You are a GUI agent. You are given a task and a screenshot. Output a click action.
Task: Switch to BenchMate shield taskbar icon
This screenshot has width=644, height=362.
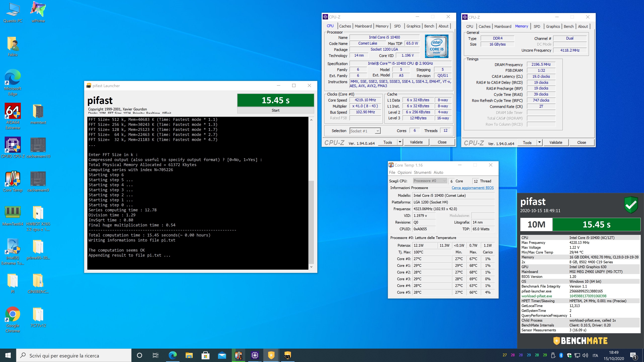[x=271, y=355]
